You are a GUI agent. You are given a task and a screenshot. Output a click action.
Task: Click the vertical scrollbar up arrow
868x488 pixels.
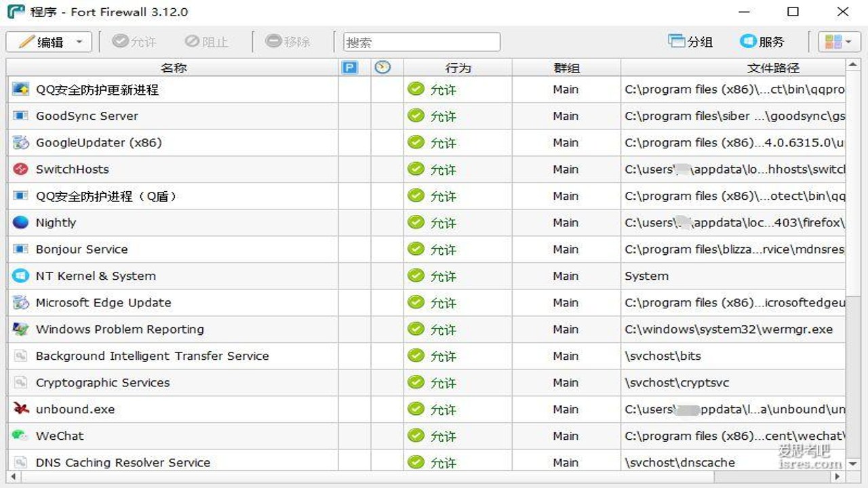tap(853, 65)
